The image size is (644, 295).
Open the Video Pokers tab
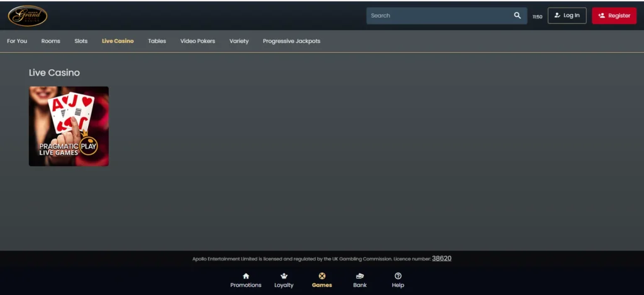click(x=197, y=41)
